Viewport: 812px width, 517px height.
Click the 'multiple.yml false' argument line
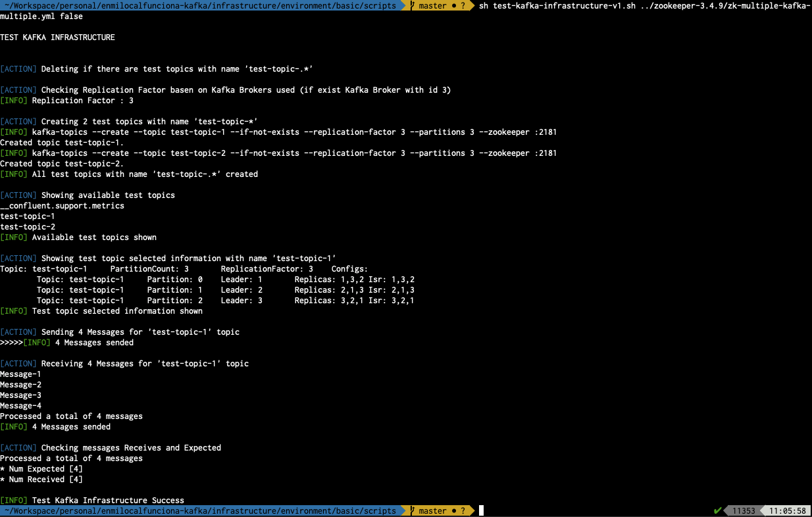pyautogui.click(x=41, y=16)
